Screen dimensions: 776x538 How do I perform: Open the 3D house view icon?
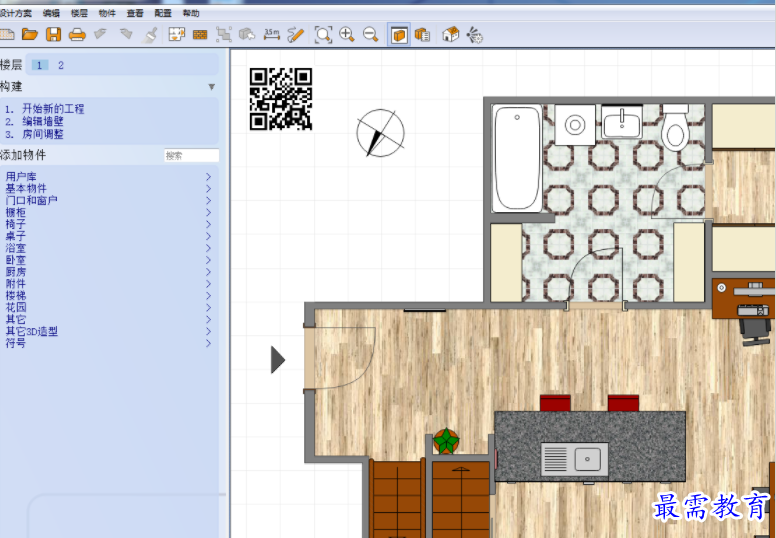(x=450, y=34)
